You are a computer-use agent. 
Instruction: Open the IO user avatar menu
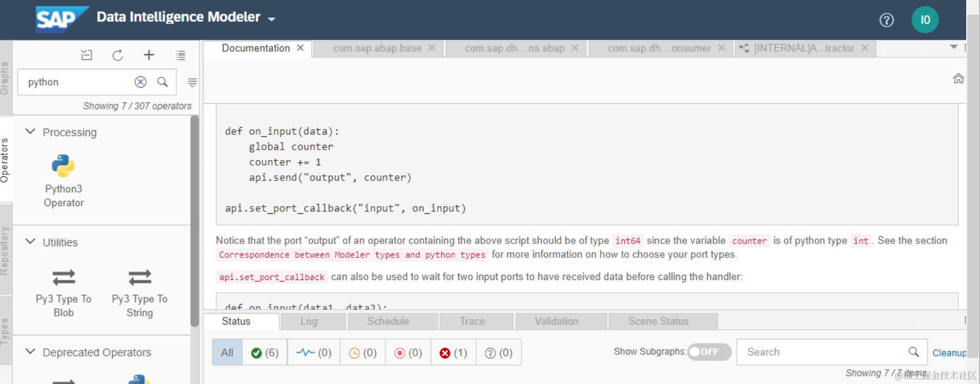[925, 20]
